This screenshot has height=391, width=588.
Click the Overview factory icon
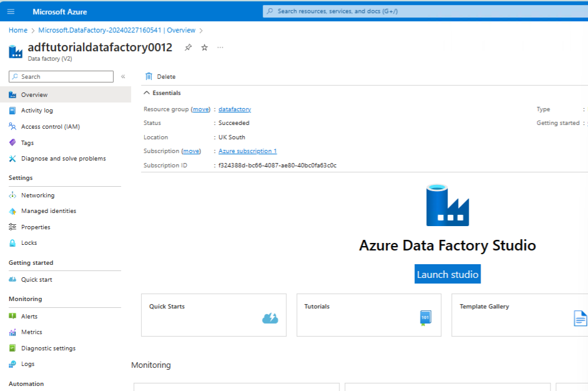[12, 94]
